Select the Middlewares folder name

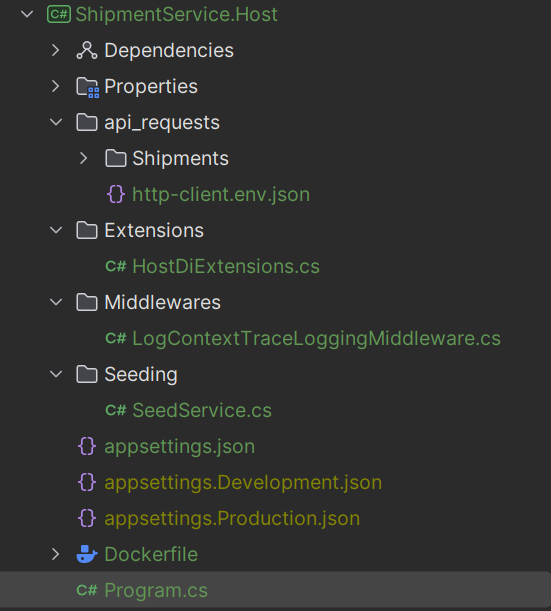coord(162,302)
